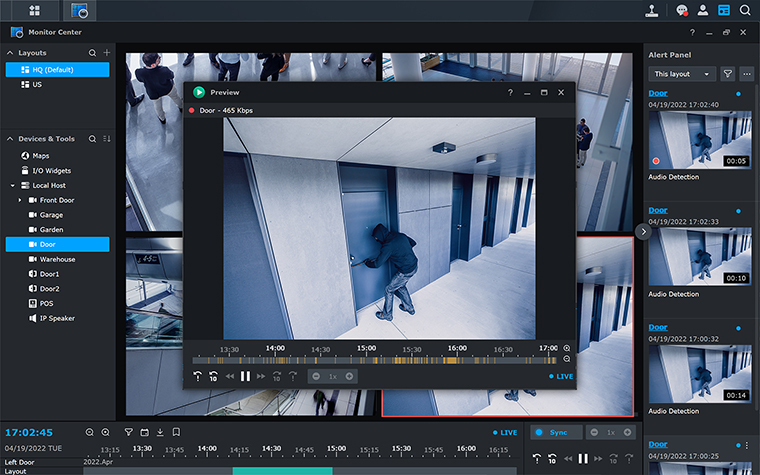Viewport: 760px width, 475px height.
Task: Click the search magnifier in top bar
Action: click(745, 11)
